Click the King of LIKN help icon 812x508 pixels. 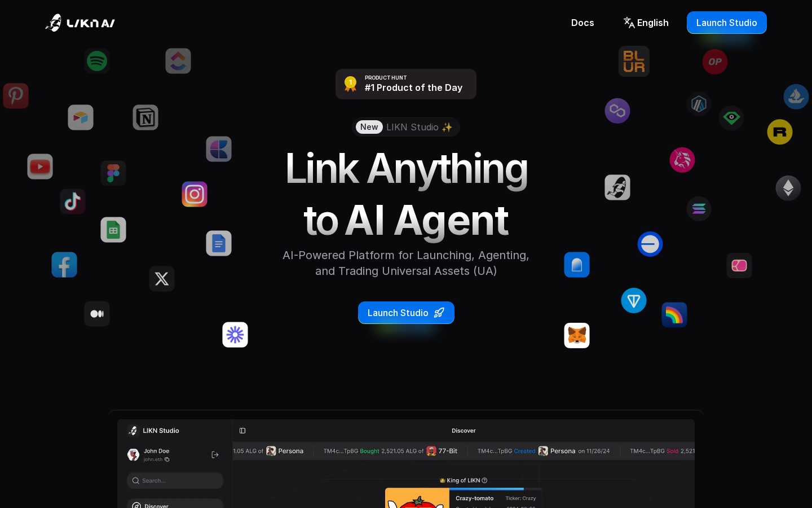[484, 480]
